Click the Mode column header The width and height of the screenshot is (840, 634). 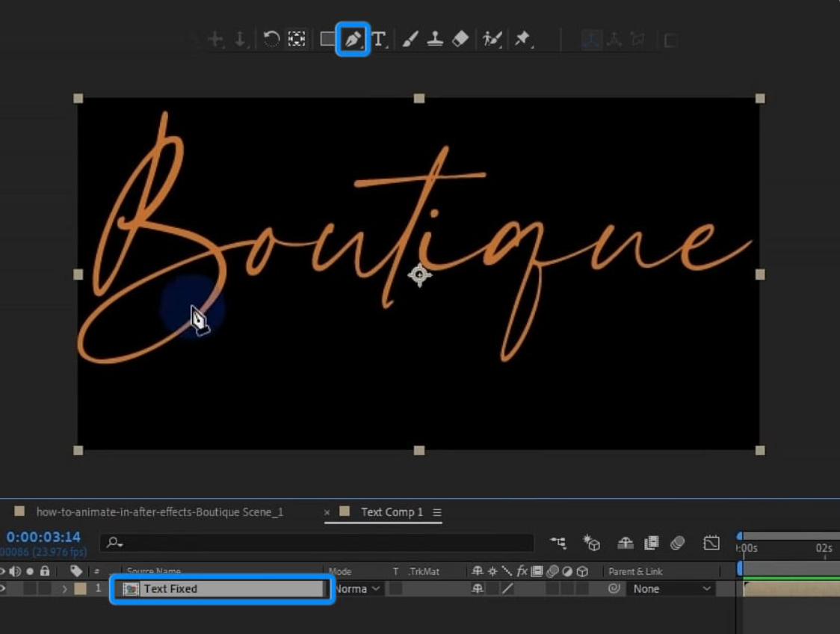tap(339, 571)
